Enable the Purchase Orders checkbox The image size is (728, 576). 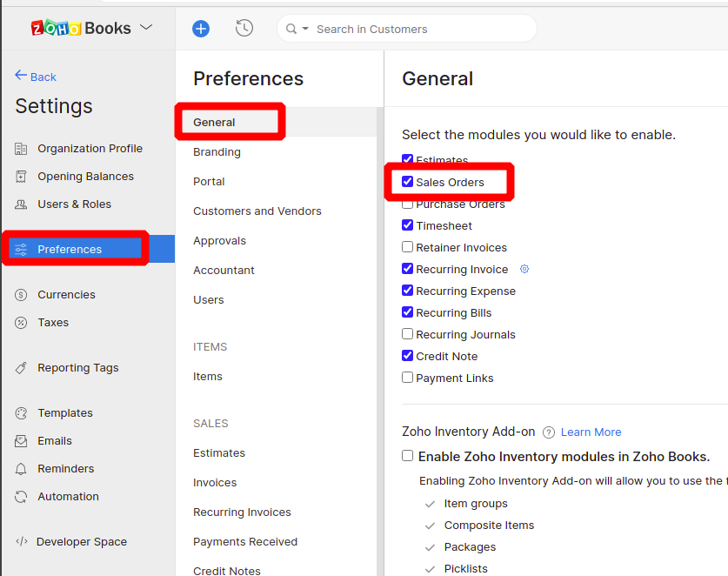(x=407, y=204)
